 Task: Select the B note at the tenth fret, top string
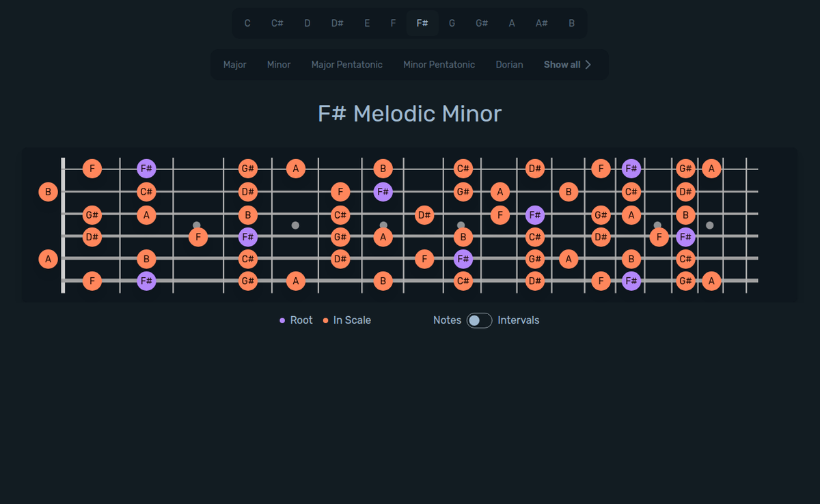pyautogui.click(x=383, y=168)
